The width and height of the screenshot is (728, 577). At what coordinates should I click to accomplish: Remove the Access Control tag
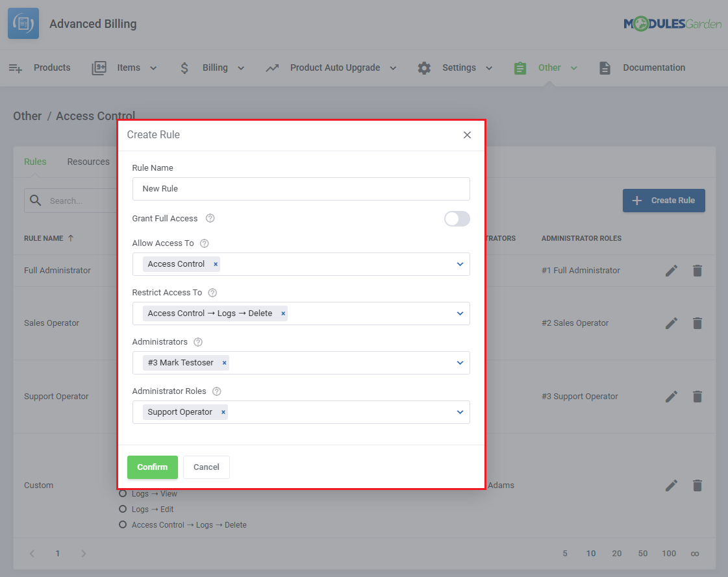pyautogui.click(x=216, y=264)
